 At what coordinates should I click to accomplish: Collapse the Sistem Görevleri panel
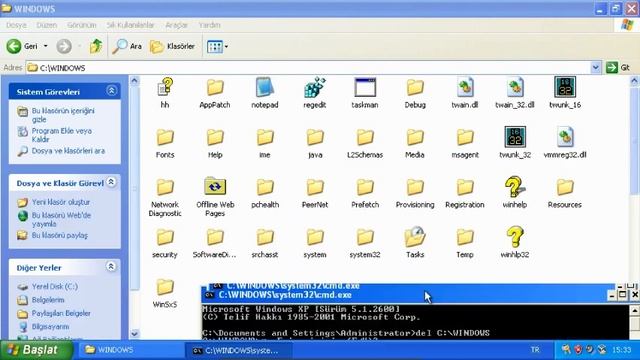tap(111, 91)
